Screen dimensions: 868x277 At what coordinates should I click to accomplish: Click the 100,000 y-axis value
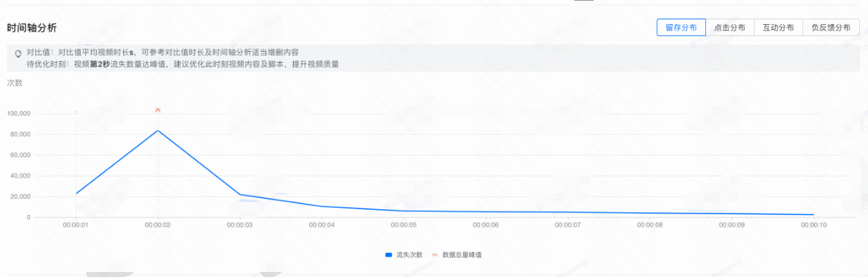[18, 113]
